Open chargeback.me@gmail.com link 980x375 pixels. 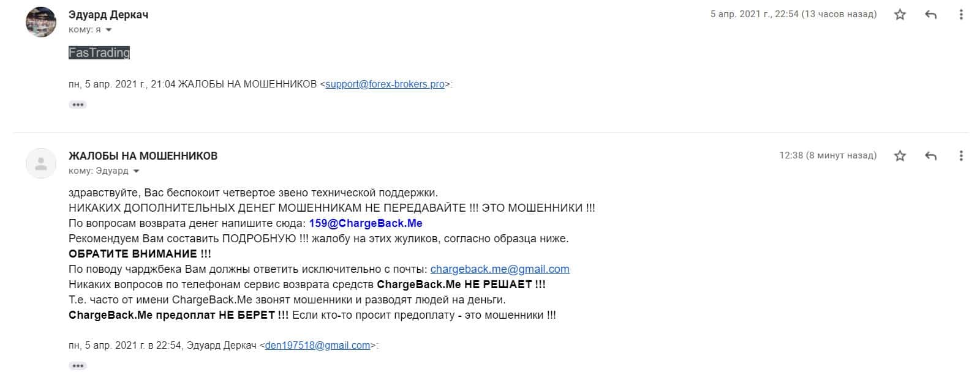500,269
